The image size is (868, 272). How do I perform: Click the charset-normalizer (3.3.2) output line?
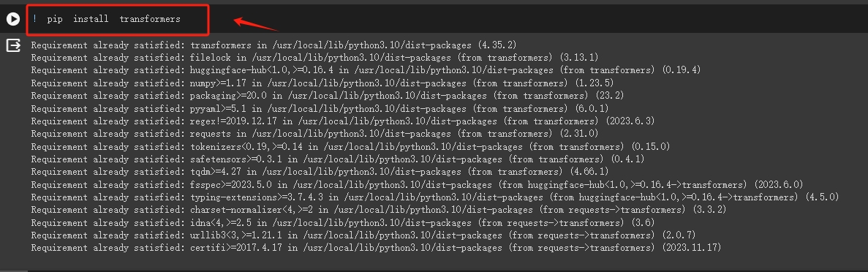[x=379, y=210]
